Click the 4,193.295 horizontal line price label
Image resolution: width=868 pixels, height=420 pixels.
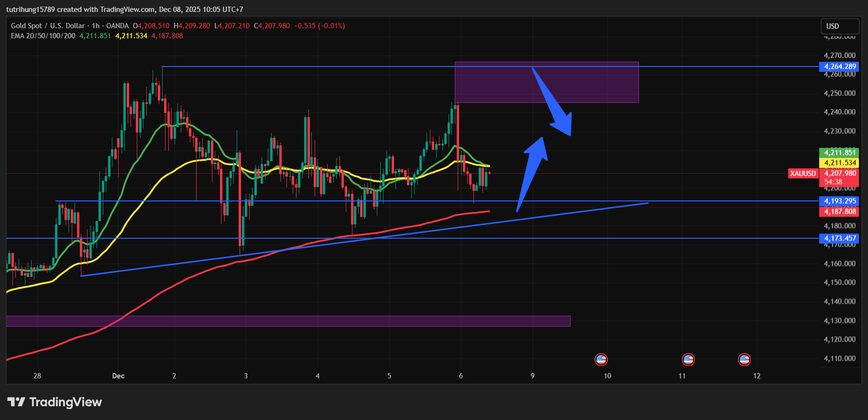point(840,201)
